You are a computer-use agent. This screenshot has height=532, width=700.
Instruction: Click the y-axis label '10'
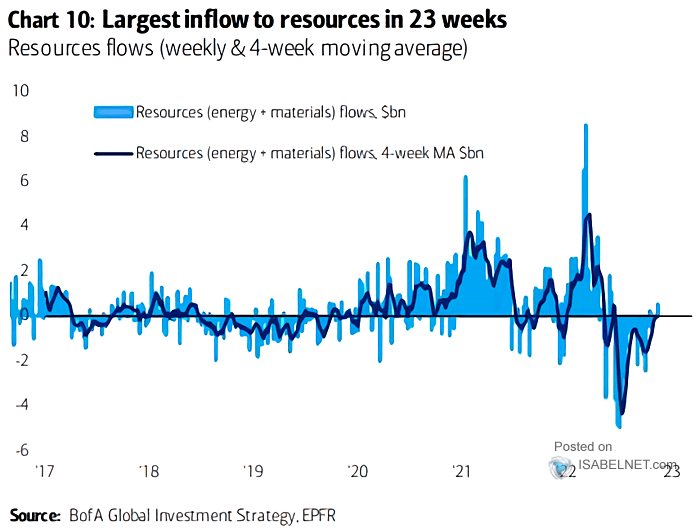[x=21, y=91]
